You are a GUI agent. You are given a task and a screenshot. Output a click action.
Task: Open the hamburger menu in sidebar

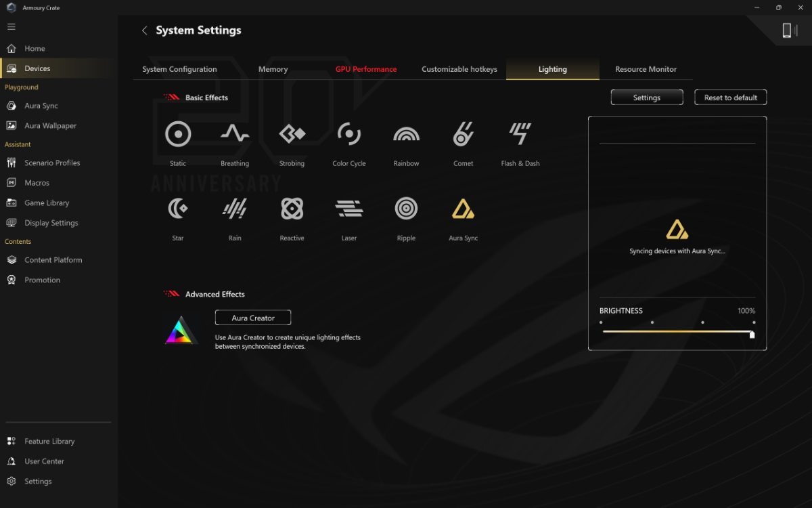coord(11,26)
